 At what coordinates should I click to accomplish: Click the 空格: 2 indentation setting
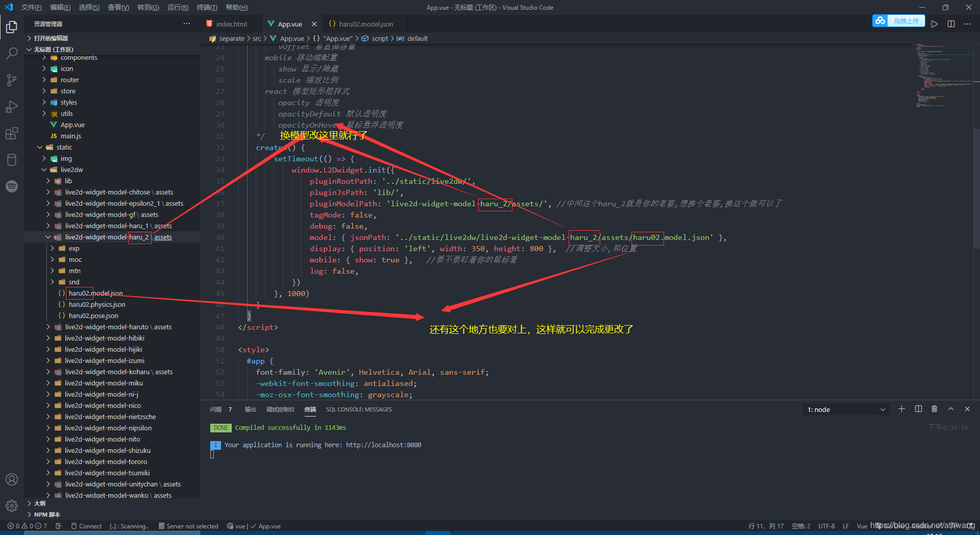click(x=801, y=526)
